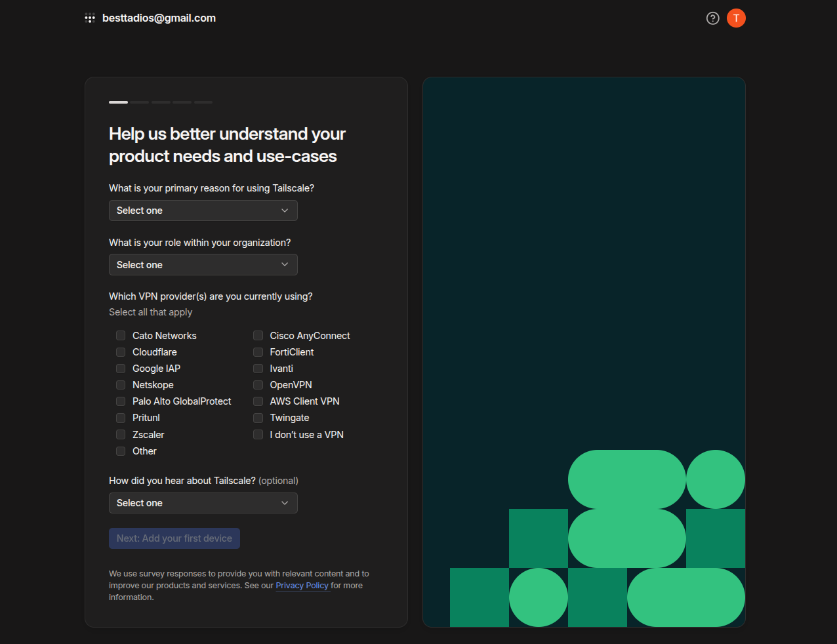The image size is (837, 644).
Task: Check the Cisco AnyConnect box
Action: [258, 336]
